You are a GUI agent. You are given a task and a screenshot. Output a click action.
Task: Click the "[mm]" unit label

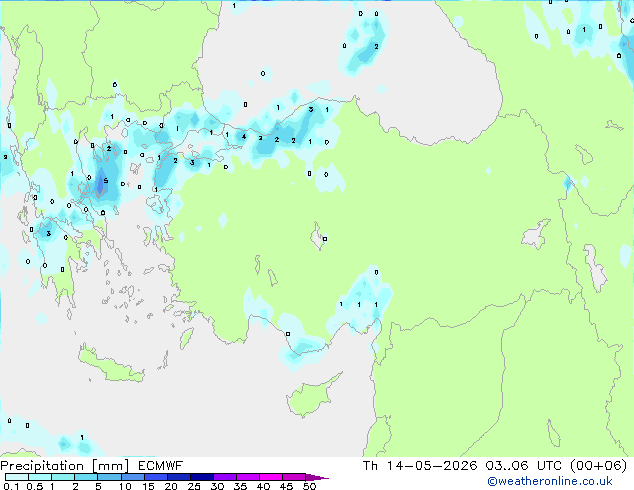[x=111, y=466]
